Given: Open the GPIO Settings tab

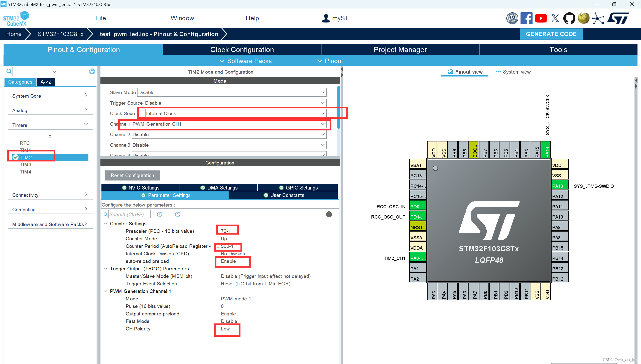Looking at the screenshot, I should pyautogui.click(x=298, y=188).
